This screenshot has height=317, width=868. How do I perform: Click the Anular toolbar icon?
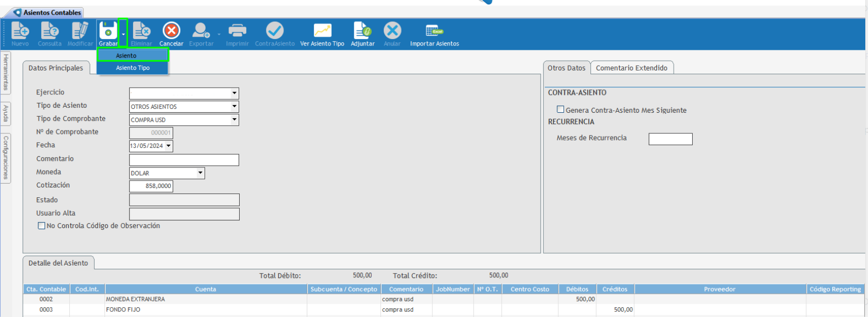tap(392, 30)
